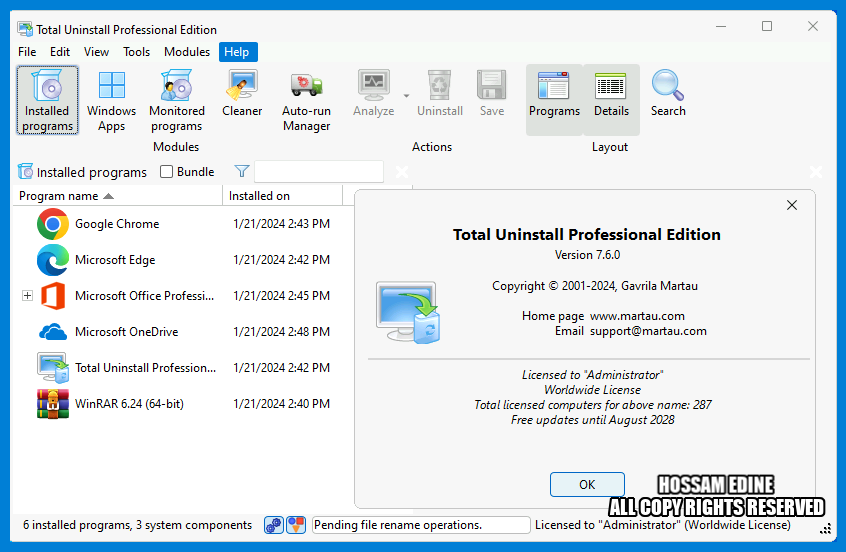846x552 pixels.
Task: Maximize the Total Uninstall window
Action: pos(767,26)
